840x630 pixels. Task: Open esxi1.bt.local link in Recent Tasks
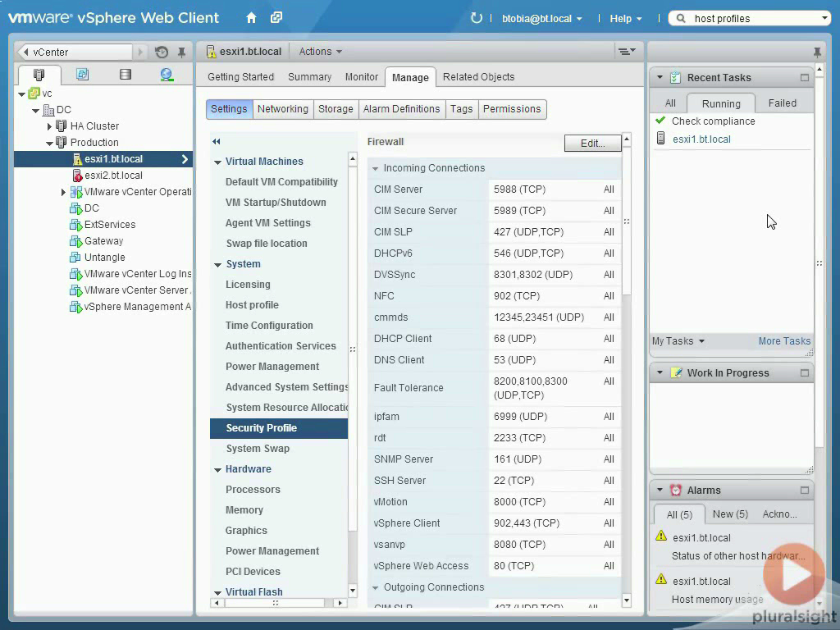click(702, 139)
